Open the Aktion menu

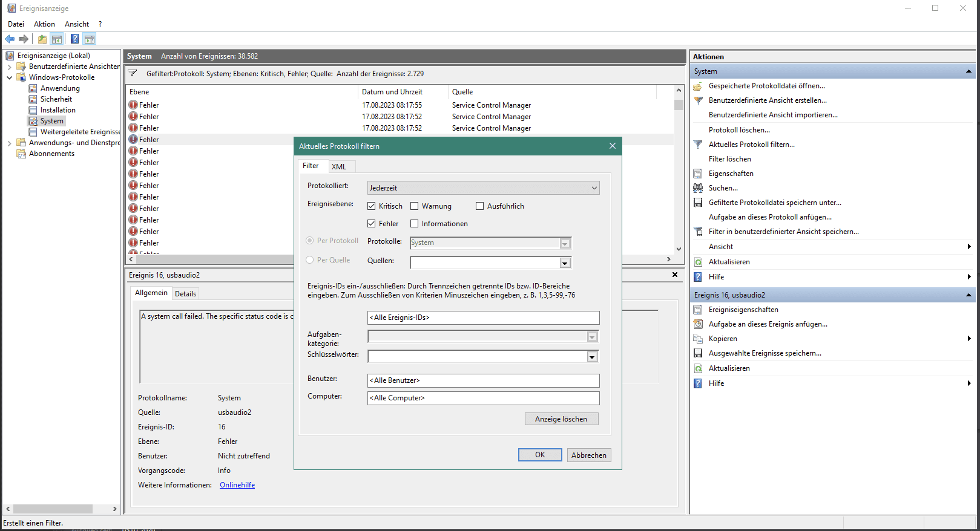tap(44, 24)
